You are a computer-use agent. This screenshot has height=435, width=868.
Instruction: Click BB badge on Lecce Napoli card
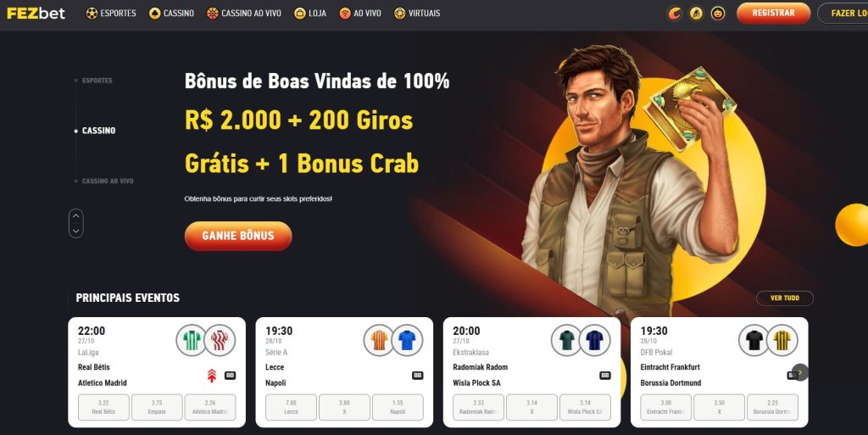[x=417, y=376]
